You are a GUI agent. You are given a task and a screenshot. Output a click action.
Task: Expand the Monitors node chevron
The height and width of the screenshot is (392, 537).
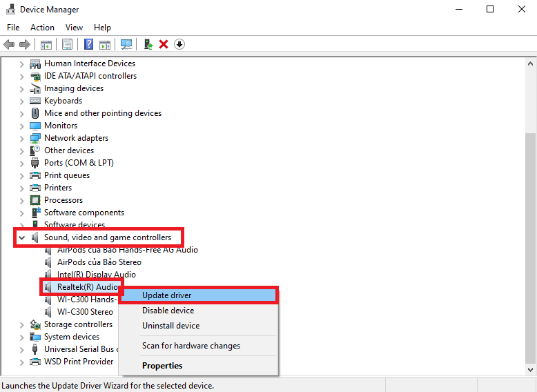[x=21, y=126]
